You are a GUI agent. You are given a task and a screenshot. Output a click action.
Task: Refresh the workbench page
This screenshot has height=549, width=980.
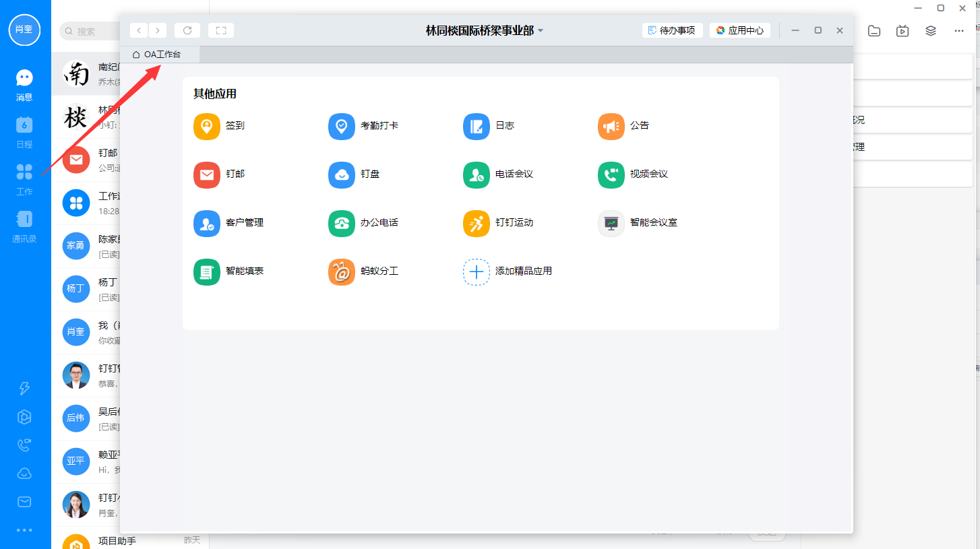pos(187,30)
